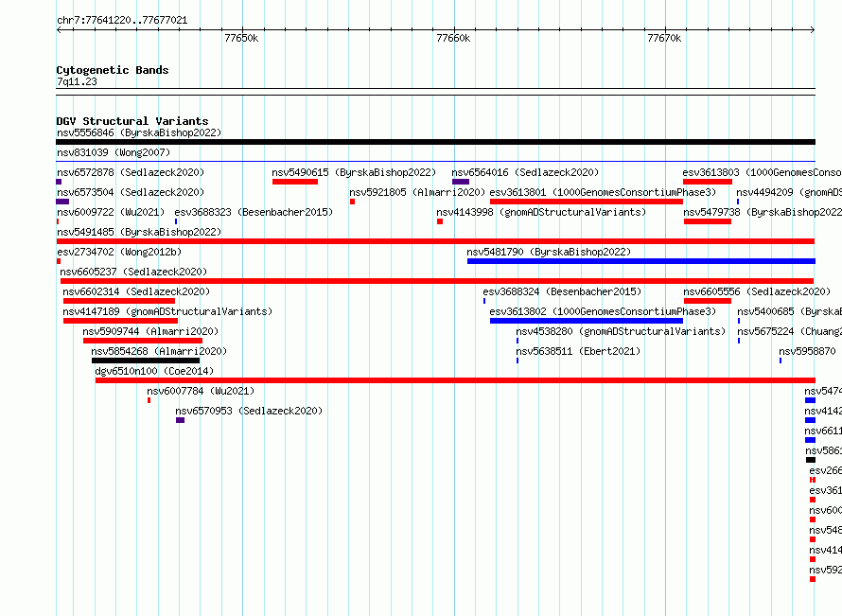Click the chr7:77641220..77677021 region label
842x616 pixels.
(122, 21)
